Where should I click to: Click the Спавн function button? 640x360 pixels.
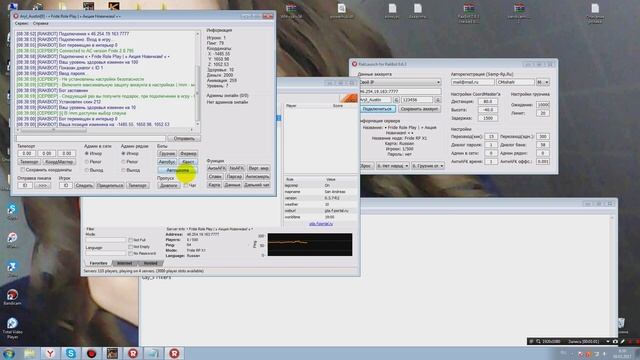click(215, 177)
